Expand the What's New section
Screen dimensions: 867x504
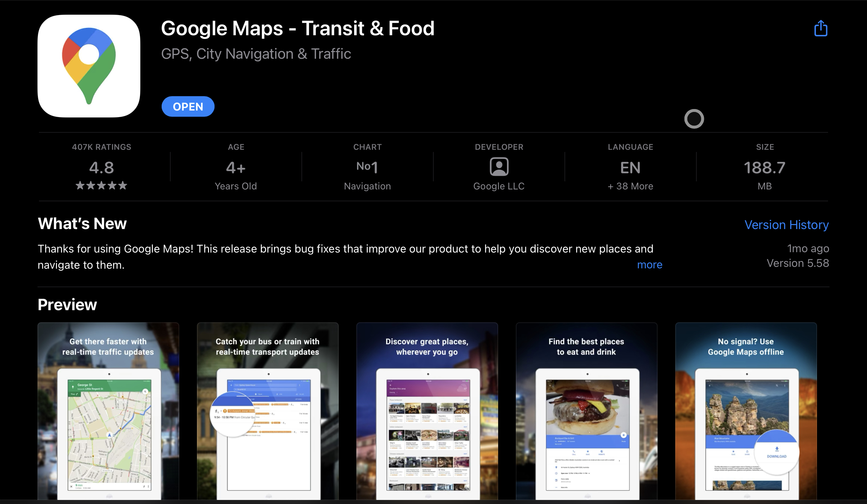pyautogui.click(x=650, y=264)
